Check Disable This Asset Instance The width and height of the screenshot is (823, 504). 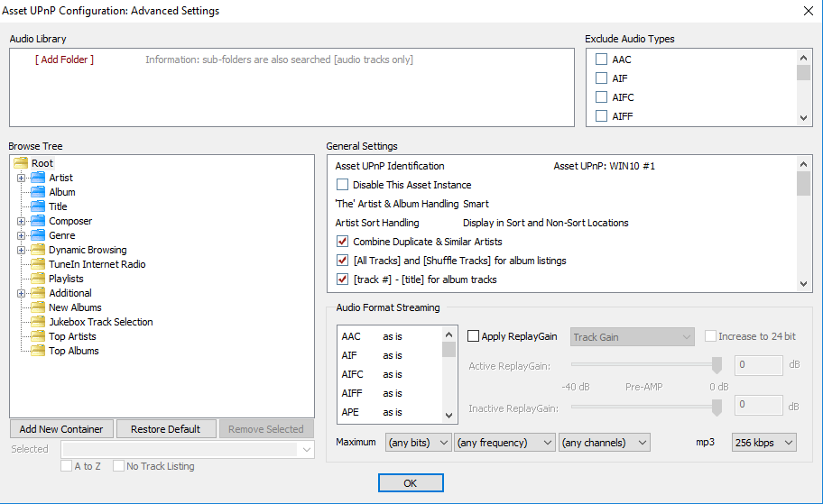pyautogui.click(x=343, y=185)
